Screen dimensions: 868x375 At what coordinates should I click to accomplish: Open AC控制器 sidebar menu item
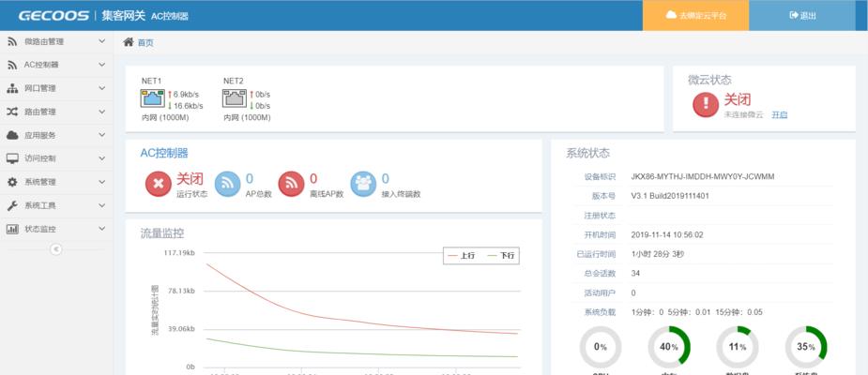[56, 65]
